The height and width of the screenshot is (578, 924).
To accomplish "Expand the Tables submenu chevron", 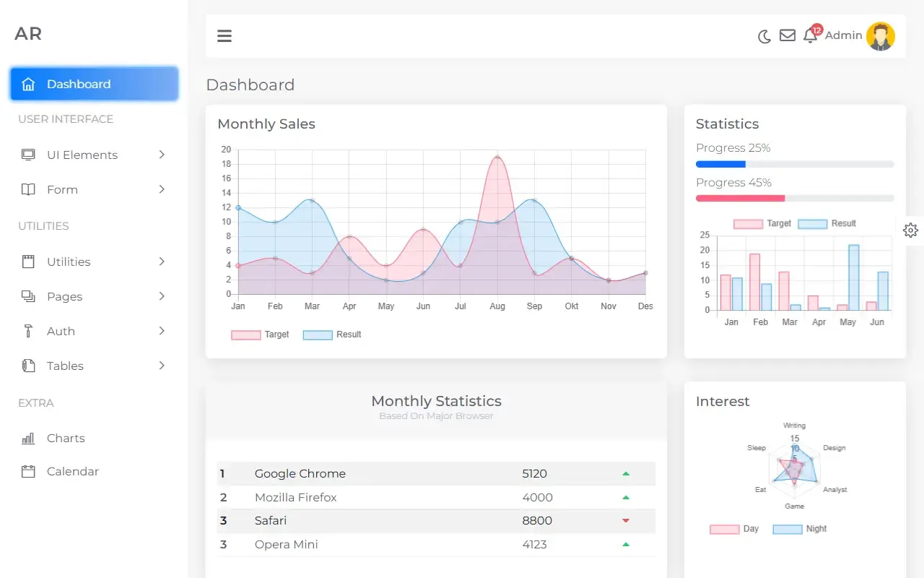I will [162, 366].
